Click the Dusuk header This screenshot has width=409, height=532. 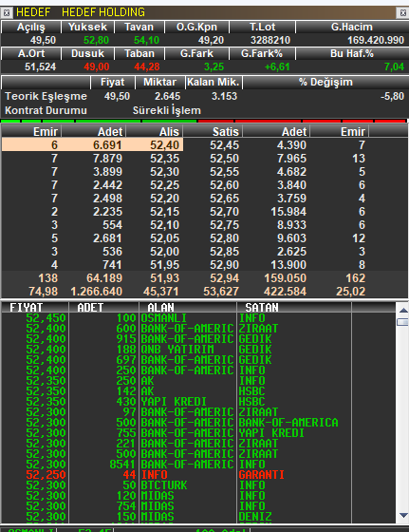point(87,53)
